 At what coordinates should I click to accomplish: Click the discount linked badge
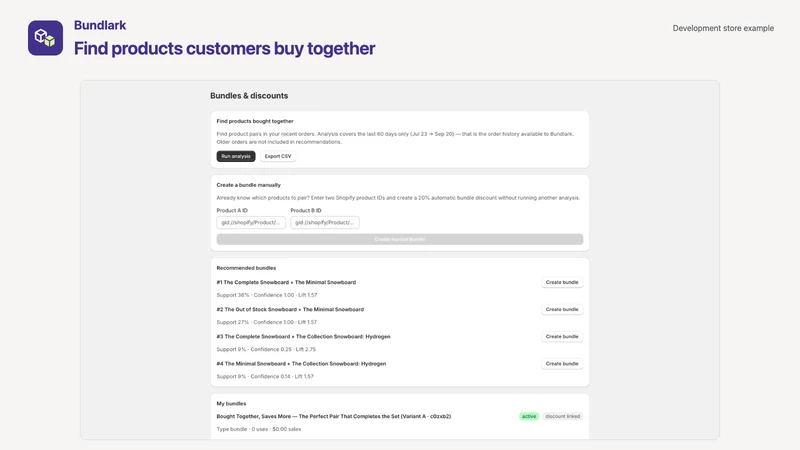(x=562, y=416)
